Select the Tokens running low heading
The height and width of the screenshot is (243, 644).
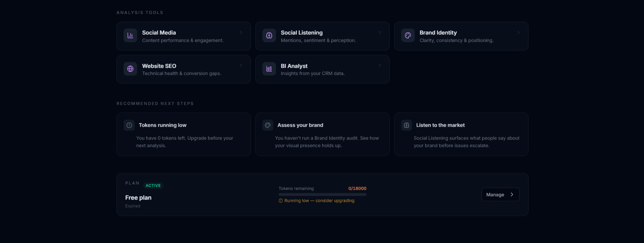tap(162, 125)
